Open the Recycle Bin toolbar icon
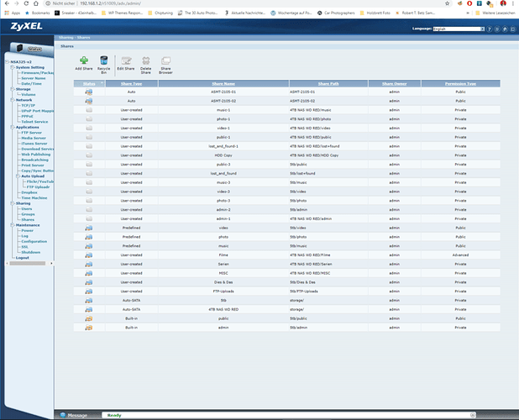This screenshot has width=519, height=420. [103, 60]
